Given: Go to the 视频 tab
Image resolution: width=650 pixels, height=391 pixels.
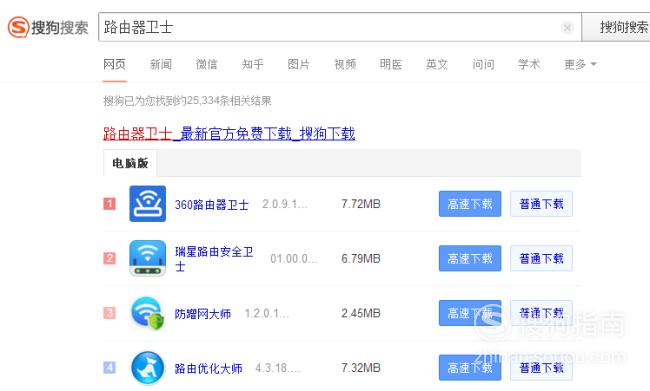Looking at the screenshot, I should coord(345,64).
